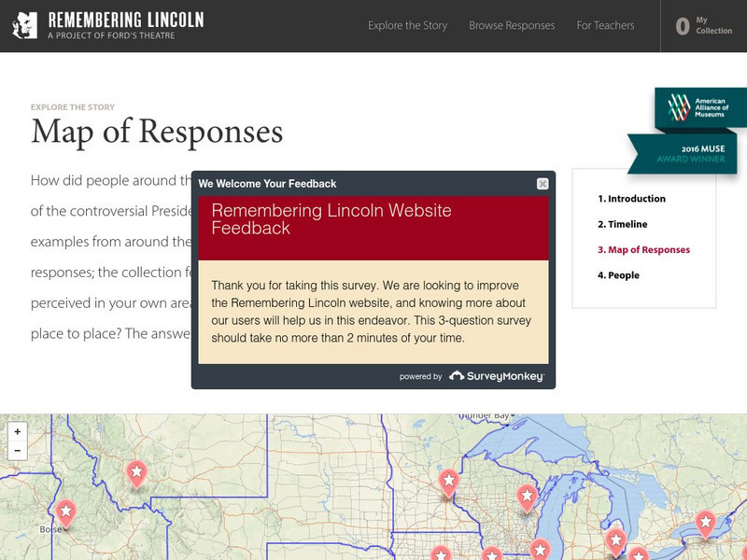Click the star marker near Toronto area
This screenshot has height=560, width=747.
(705, 524)
